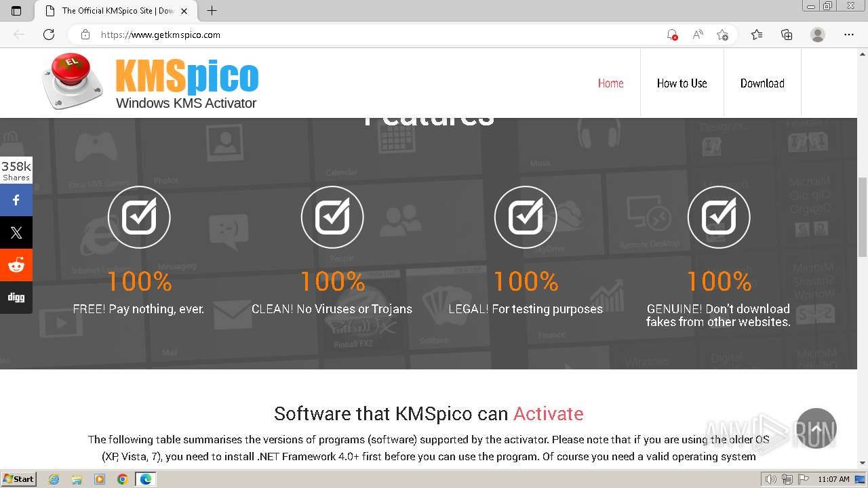Click 'GENUINE! Don't download fakes' text

tap(718, 315)
